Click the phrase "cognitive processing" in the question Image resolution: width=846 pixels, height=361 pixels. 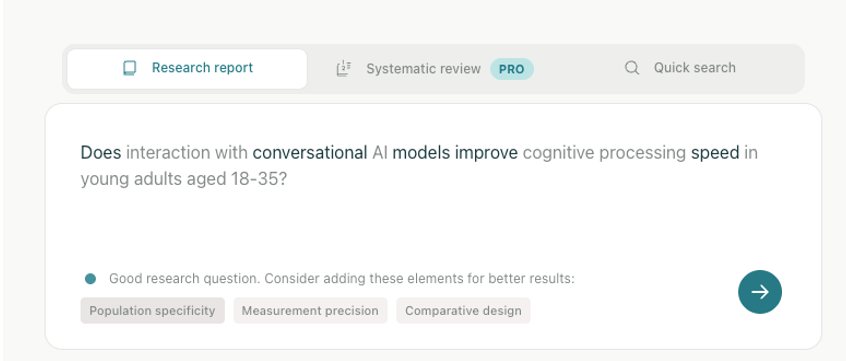tap(604, 153)
